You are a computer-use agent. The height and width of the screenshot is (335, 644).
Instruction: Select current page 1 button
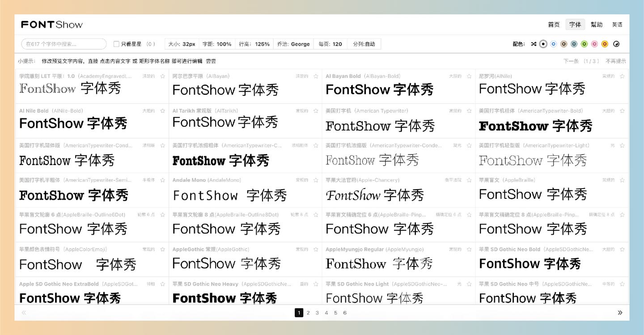click(x=299, y=313)
